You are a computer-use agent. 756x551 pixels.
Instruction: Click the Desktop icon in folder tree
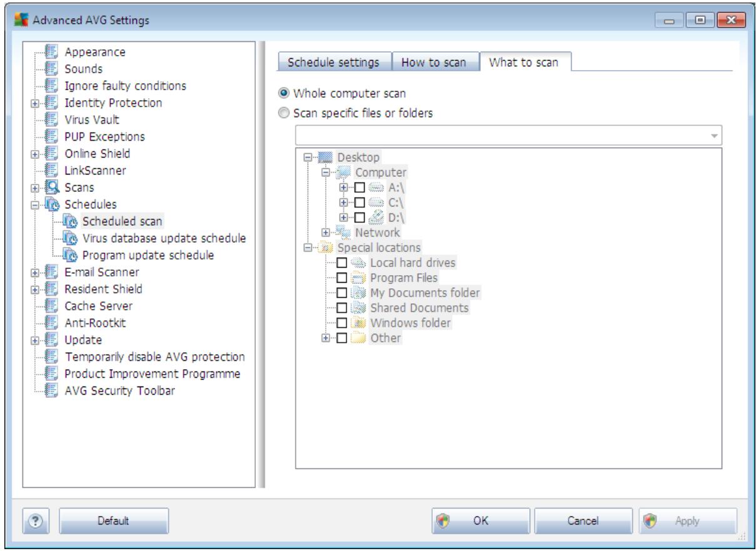pyautogui.click(x=325, y=157)
